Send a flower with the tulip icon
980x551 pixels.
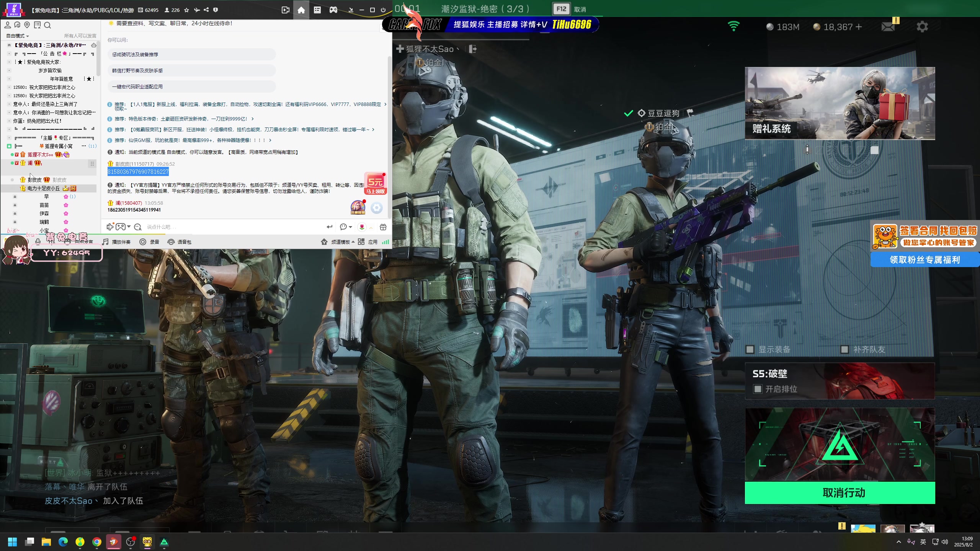pos(362,227)
